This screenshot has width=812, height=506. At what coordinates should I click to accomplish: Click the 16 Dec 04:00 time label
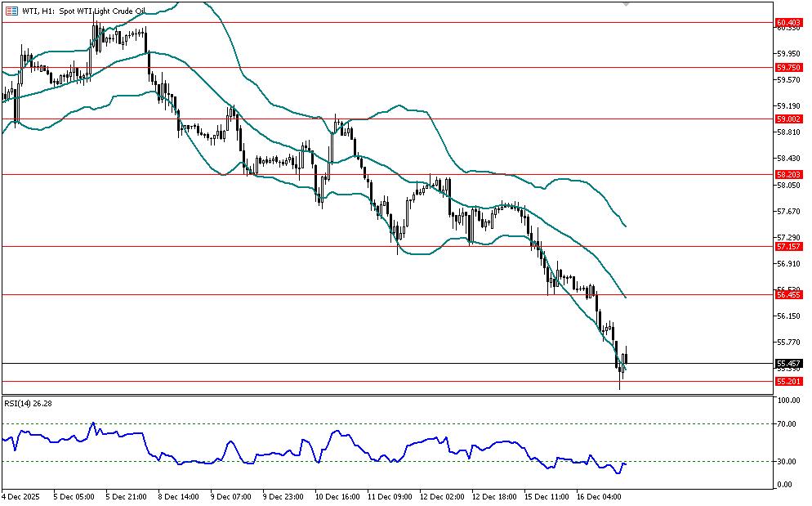tap(598, 496)
